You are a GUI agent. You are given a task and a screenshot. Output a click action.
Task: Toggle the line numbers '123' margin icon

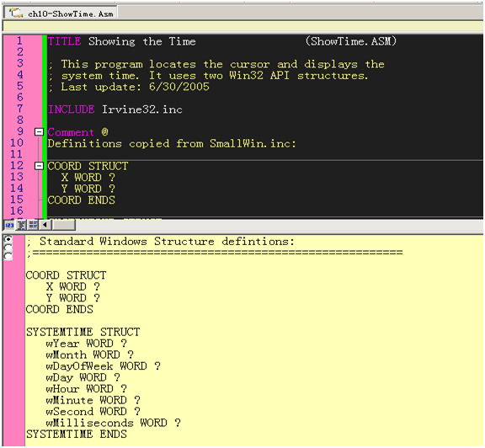point(9,225)
